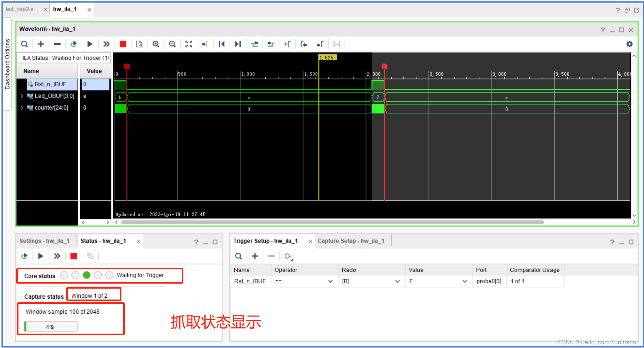The image size is (644, 348).
Task: Open the trigger condition gate icon in Trigger Setup
Action: click(x=288, y=256)
